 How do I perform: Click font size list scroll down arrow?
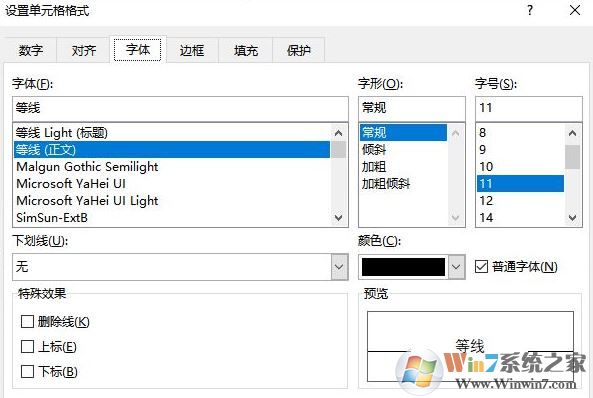click(x=573, y=218)
